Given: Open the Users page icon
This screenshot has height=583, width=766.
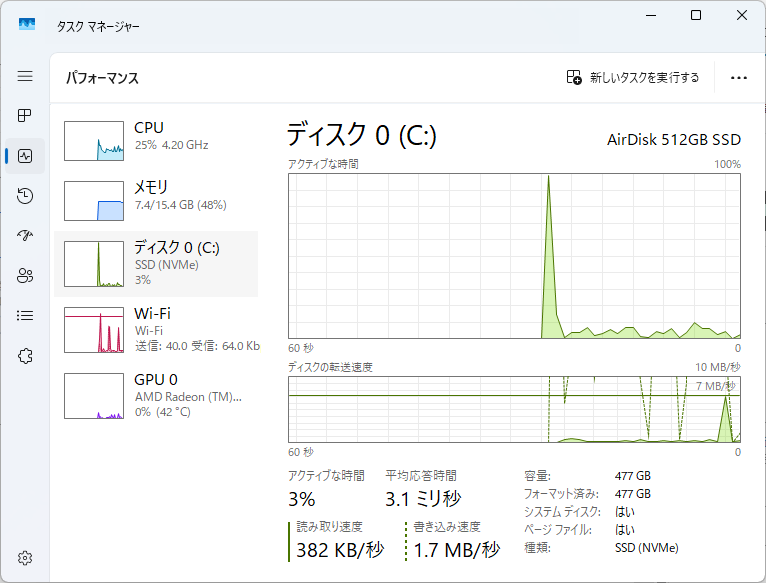Looking at the screenshot, I should click(x=26, y=275).
